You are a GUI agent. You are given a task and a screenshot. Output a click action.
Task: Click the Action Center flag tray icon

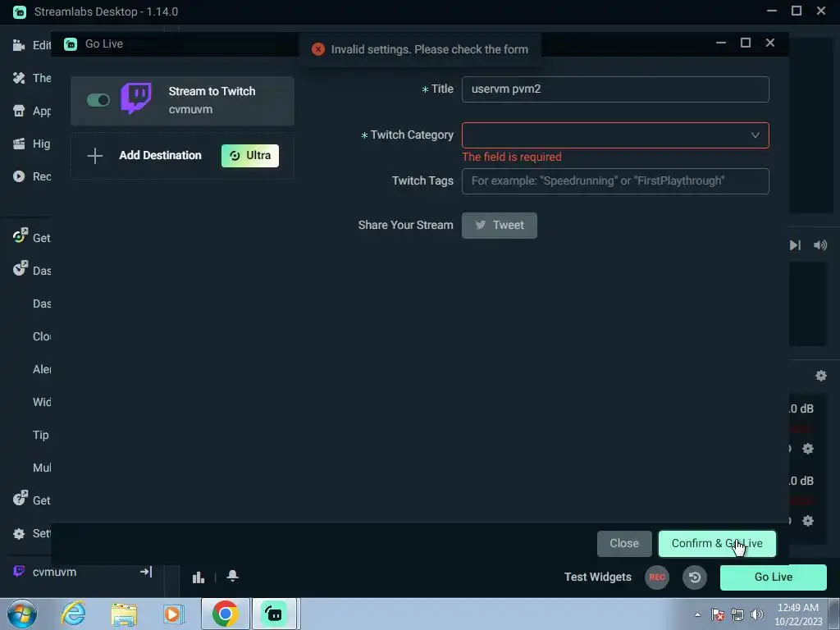(x=718, y=614)
